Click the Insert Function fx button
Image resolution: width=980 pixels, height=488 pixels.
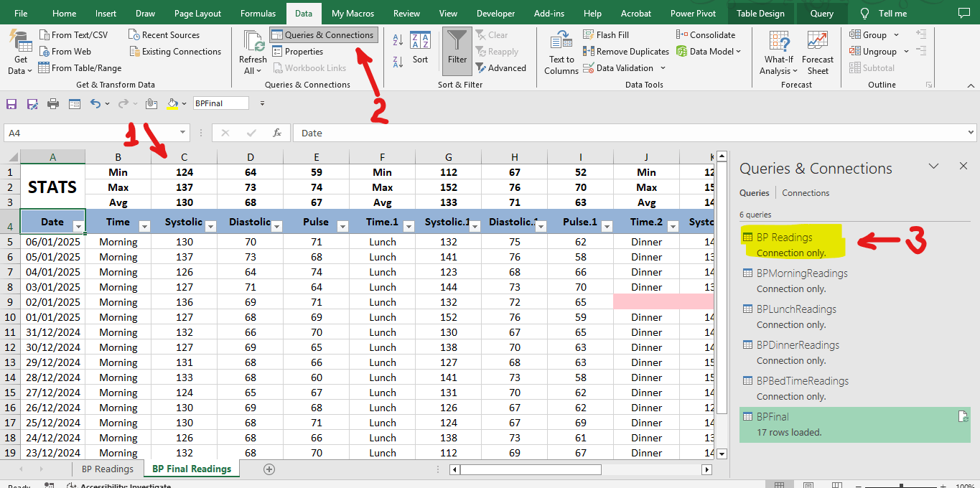[276, 133]
